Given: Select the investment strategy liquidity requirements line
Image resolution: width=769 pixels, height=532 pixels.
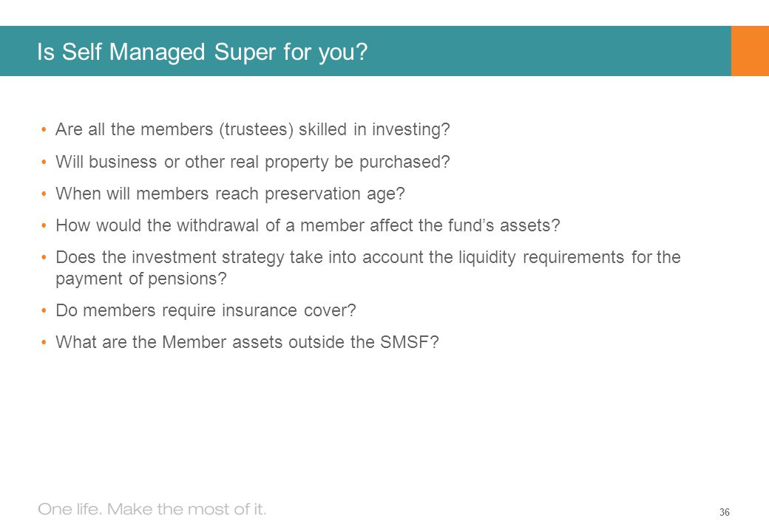Looking at the screenshot, I should coord(367,257).
